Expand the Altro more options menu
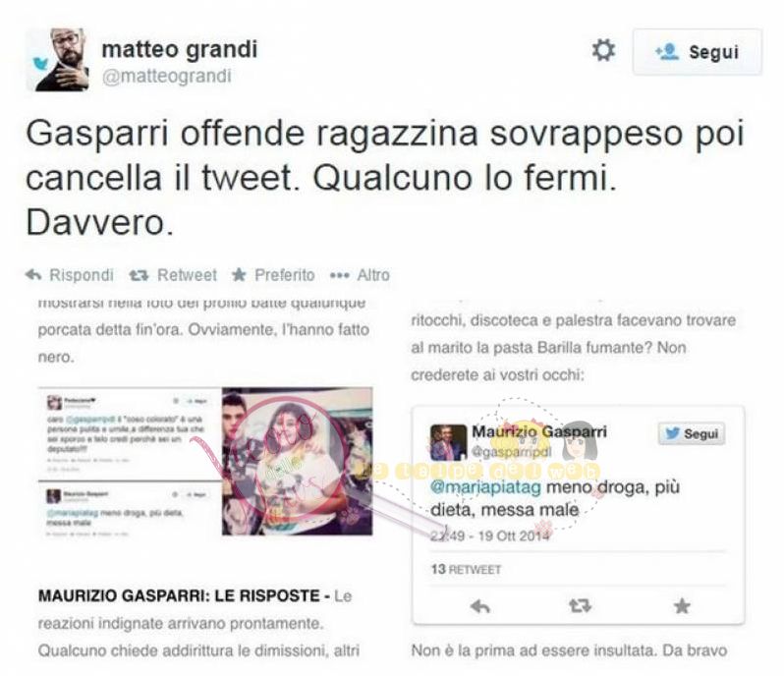The width and height of the screenshot is (784, 676). tap(360, 275)
